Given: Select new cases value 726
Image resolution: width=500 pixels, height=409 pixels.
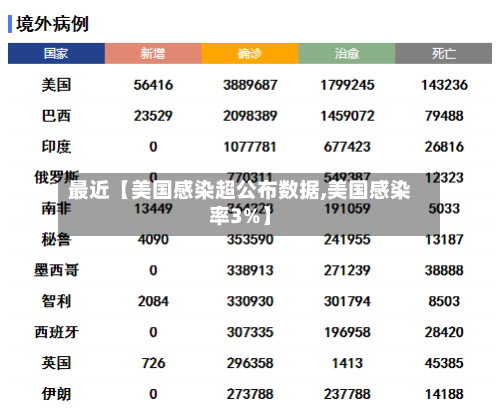Looking at the screenshot, I should click(x=153, y=363).
